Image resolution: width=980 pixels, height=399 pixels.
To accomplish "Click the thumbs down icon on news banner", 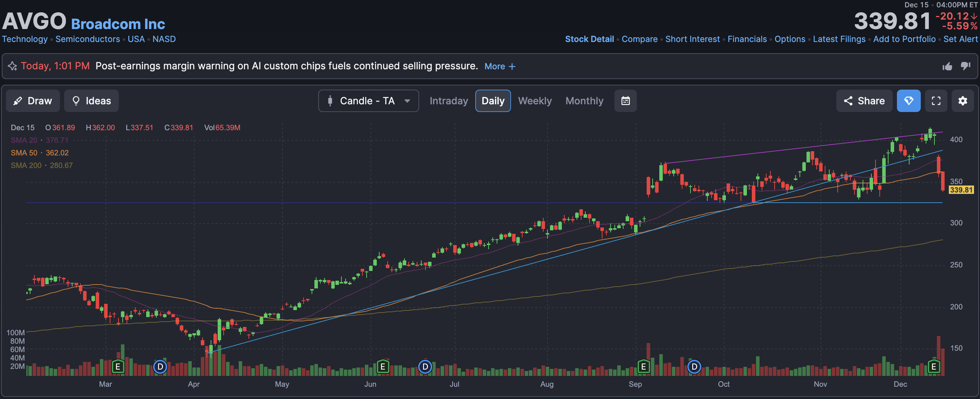I will pos(965,66).
